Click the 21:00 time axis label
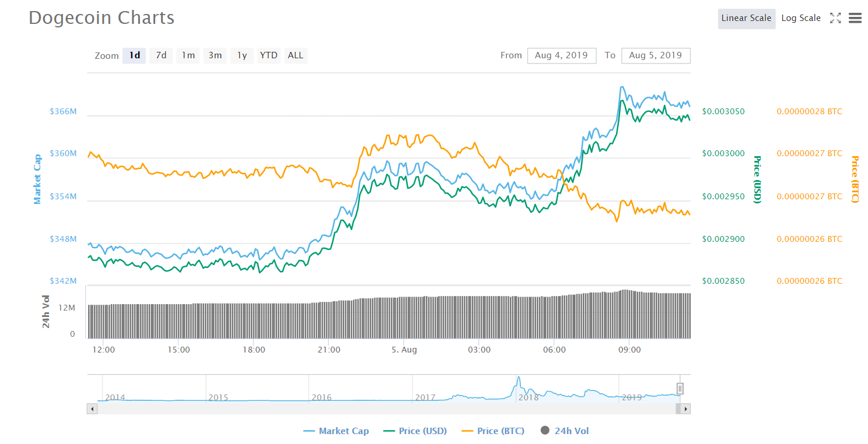 click(329, 350)
